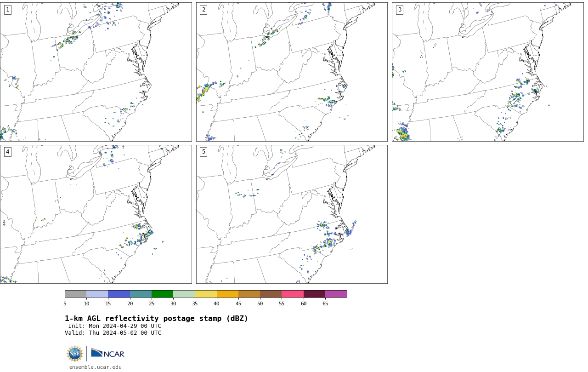This screenshot has height=372, width=588.
Task: Open postage stamp map number 4
Action: [x=96, y=214]
